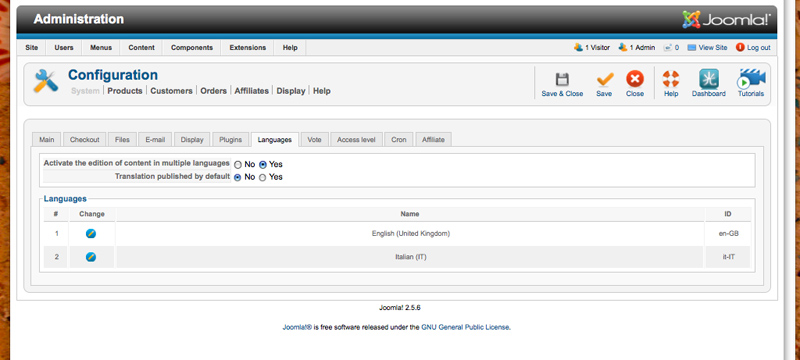Open the Components menu
Image resolution: width=800 pixels, height=360 pixels.
coord(192,47)
